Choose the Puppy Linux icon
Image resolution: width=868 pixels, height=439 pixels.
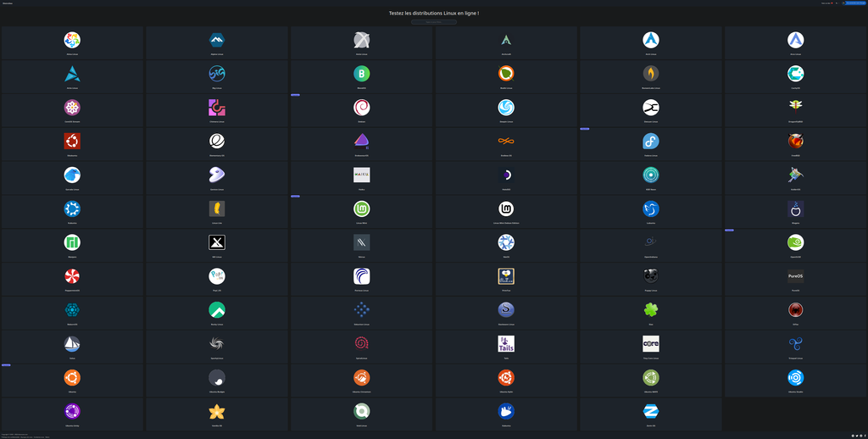point(651,276)
